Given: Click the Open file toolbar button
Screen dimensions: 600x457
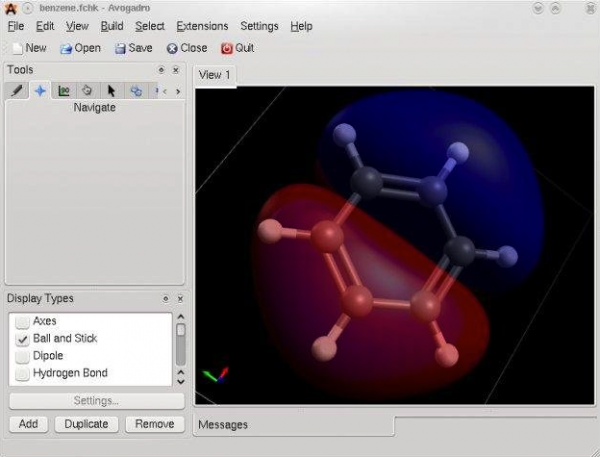Looking at the screenshot, I should [x=80, y=48].
